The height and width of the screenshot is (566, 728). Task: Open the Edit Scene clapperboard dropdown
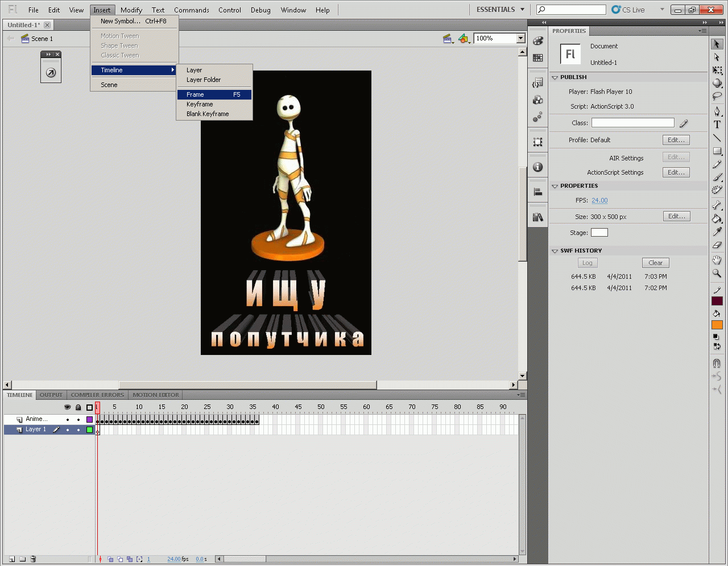click(x=448, y=39)
